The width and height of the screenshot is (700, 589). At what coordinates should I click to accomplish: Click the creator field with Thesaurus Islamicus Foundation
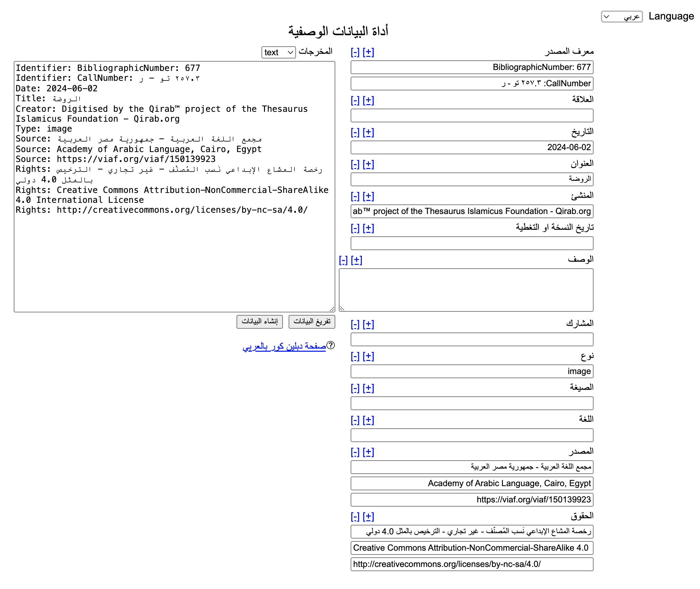[x=472, y=211]
